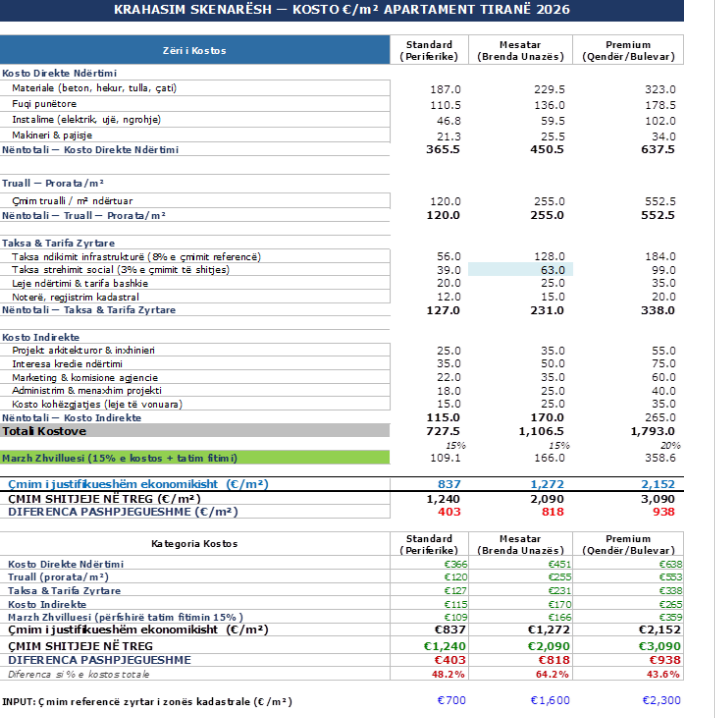Image resolution: width=715 pixels, height=718 pixels.
Task: Select the Kategoria Kostos header cell
Action: [x=195, y=544]
